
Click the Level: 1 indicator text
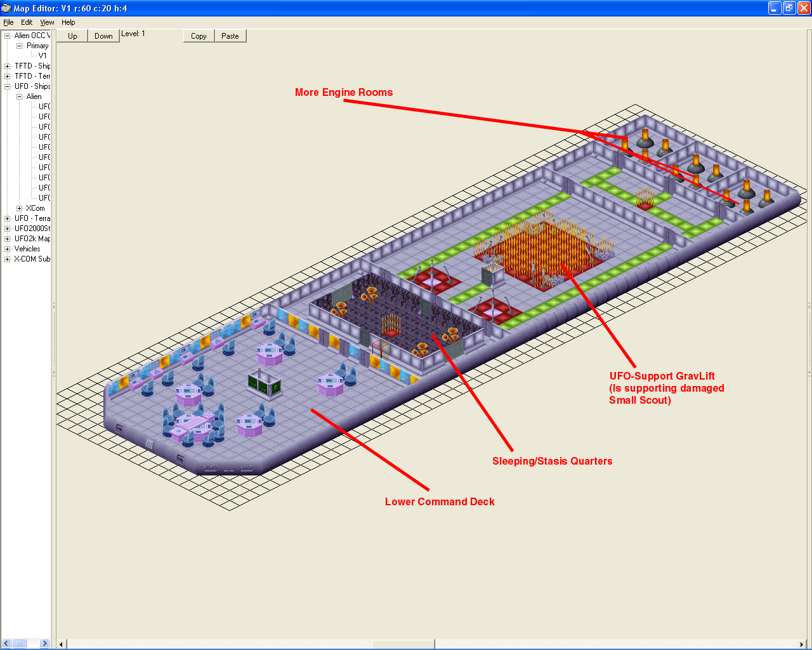(x=133, y=34)
